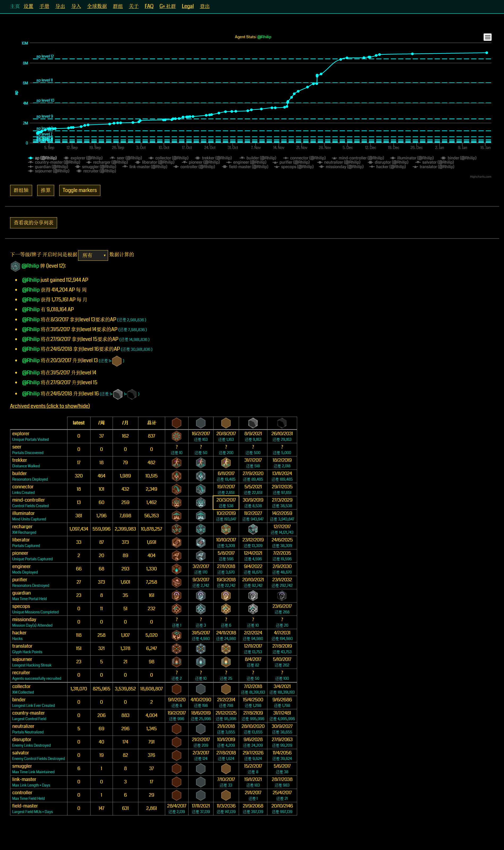Viewport: 504px width, 850px height.
Task: Click the 总计 column header
Action: pos(151,423)
